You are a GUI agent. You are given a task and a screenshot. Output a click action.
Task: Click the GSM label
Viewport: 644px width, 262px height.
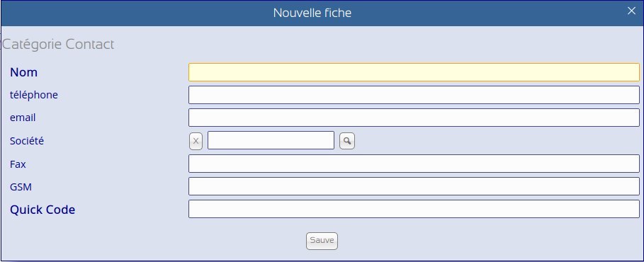pos(21,187)
